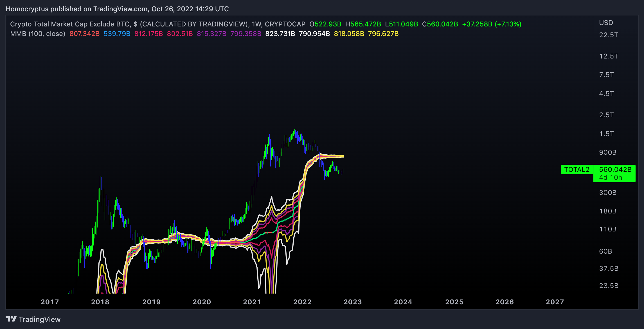This screenshot has width=644, height=329.
Task: Click the TradingView wordmark text
Action: point(40,319)
